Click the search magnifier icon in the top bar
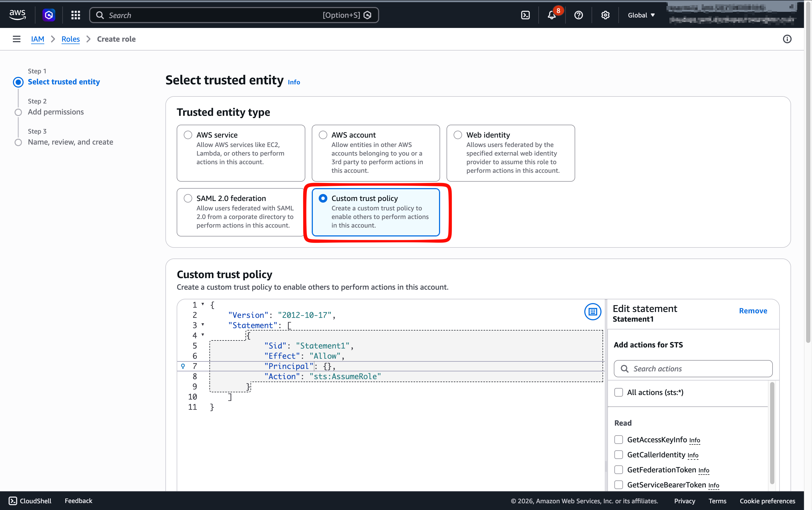This screenshot has width=812, height=510. click(100, 15)
